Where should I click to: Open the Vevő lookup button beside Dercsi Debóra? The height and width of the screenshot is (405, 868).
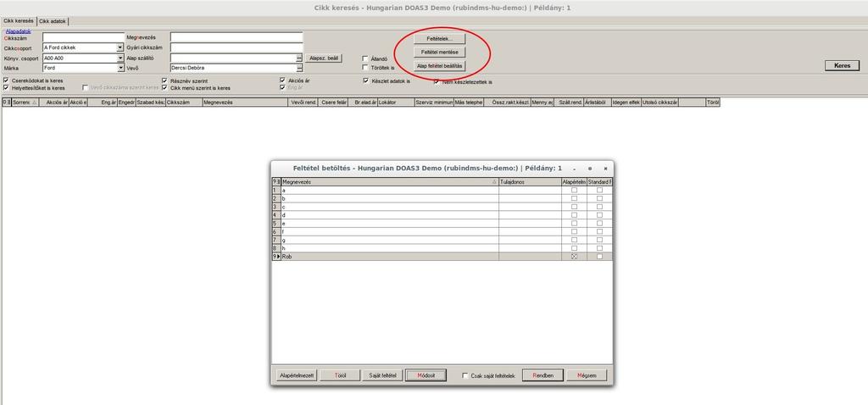click(x=299, y=68)
